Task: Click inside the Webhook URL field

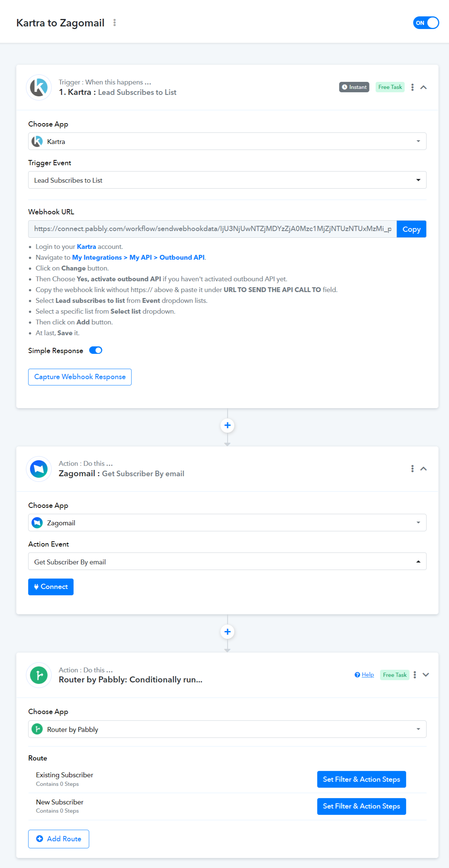Action: (x=212, y=229)
